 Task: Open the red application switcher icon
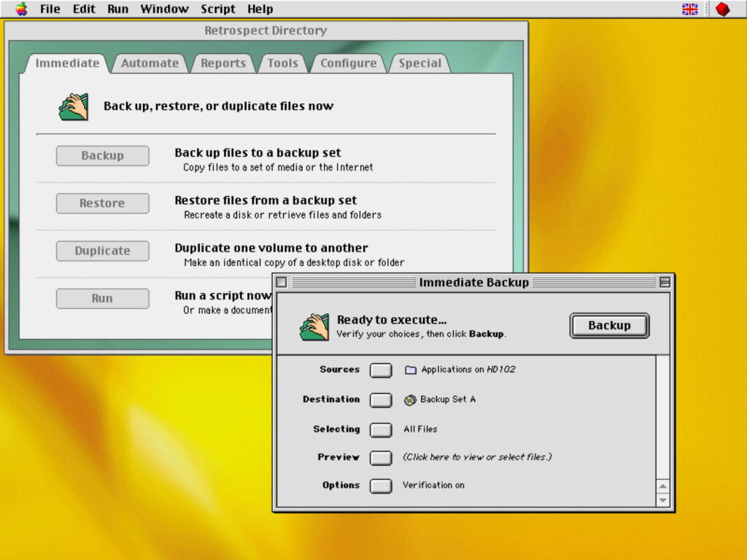(x=722, y=9)
